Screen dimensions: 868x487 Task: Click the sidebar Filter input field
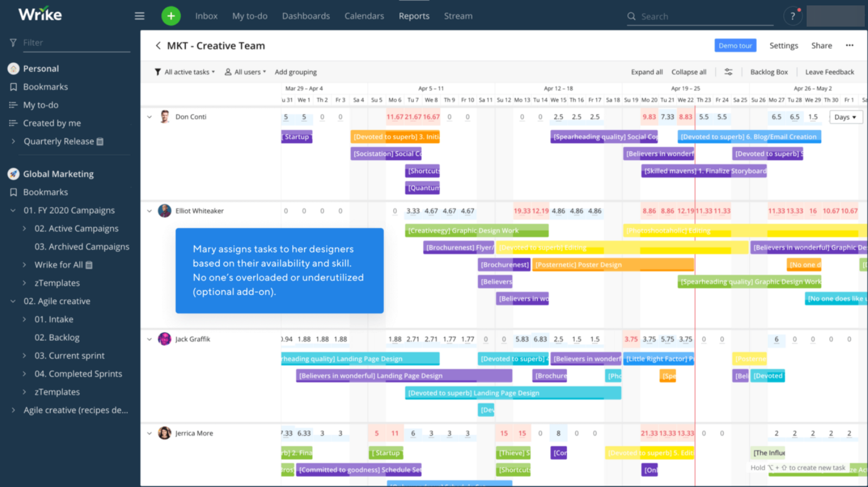click(76, 42)
